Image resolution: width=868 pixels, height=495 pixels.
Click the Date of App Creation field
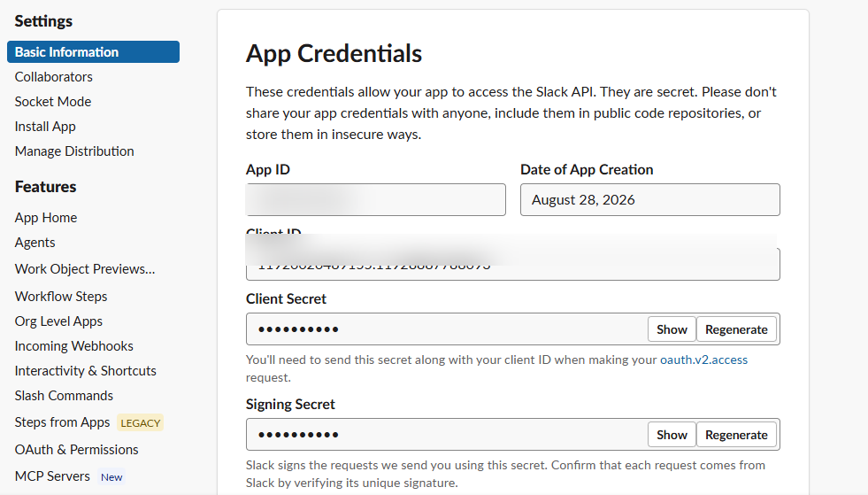[x=649, y=199]
